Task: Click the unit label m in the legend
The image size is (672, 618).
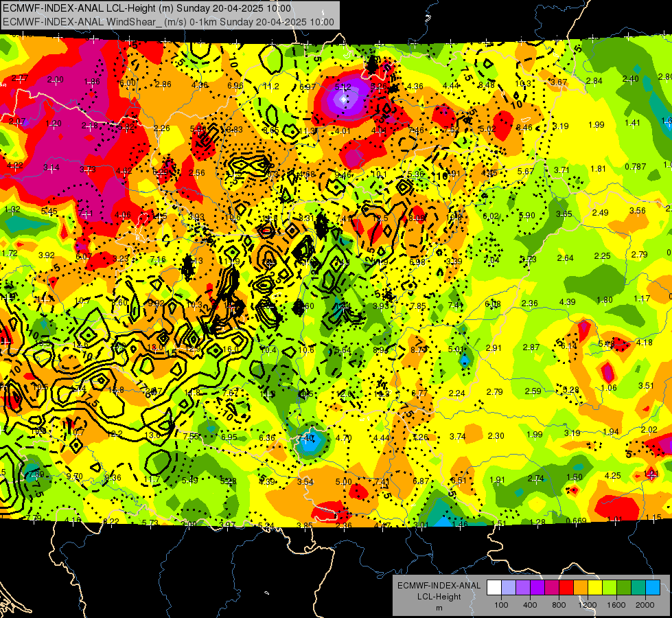Action: pyautogui.click(x=439, y=608)
